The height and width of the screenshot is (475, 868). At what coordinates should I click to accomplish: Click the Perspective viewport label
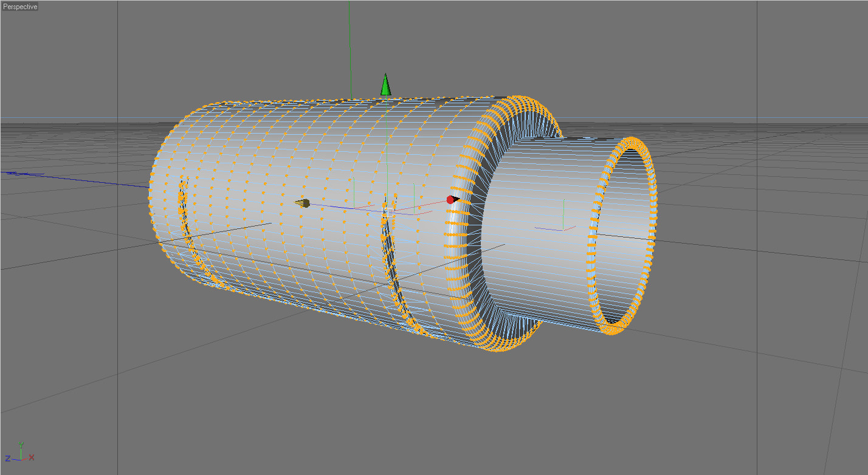pos(20,7)
